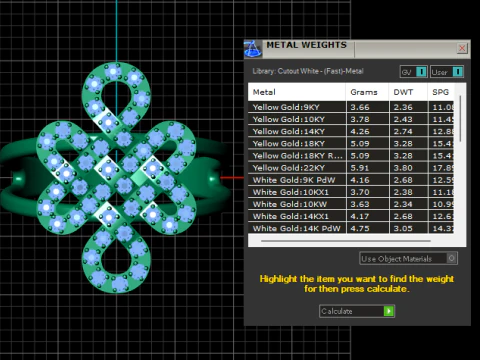Select the Yellow Gold:22KY row
The width and height of the screenshot is (480, 360).
(x=351, y=168)
